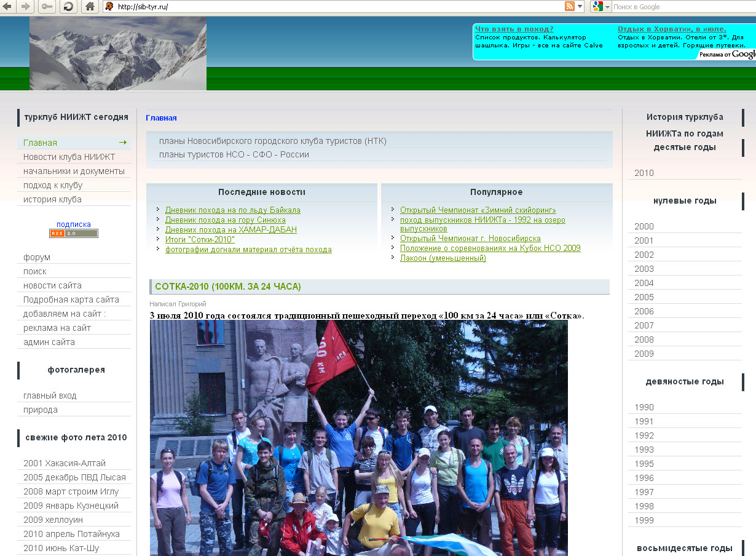The width and height of the screenshot is (756, 556).
Task: Click the key icon next to the reload button
Action: point(46,7)
